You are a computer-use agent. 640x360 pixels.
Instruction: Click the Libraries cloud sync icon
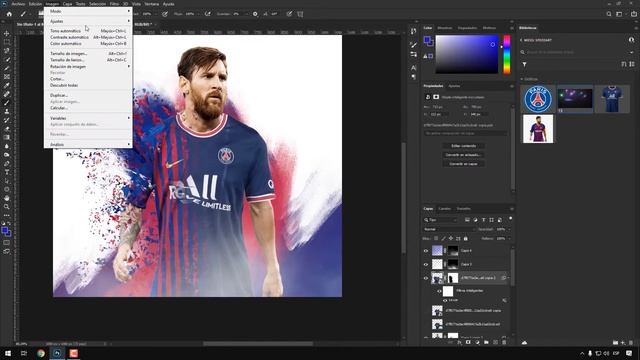[x=524, y=342]
